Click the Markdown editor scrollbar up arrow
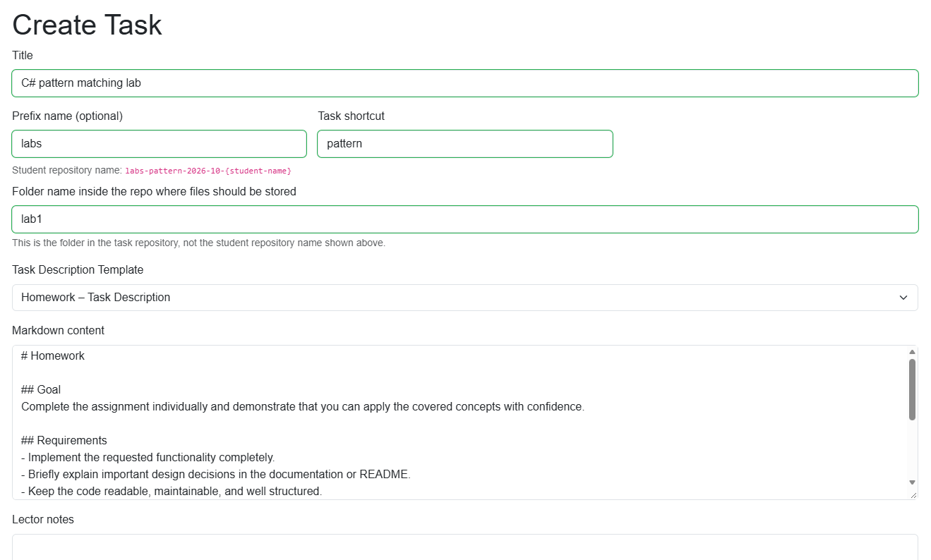 click(912, 351)
